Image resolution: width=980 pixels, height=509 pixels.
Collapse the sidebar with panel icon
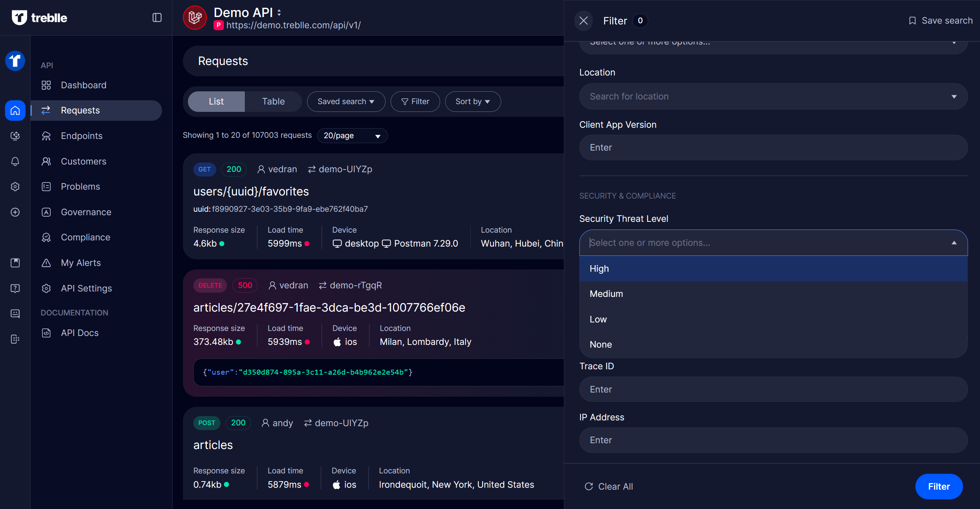(157, 18)
